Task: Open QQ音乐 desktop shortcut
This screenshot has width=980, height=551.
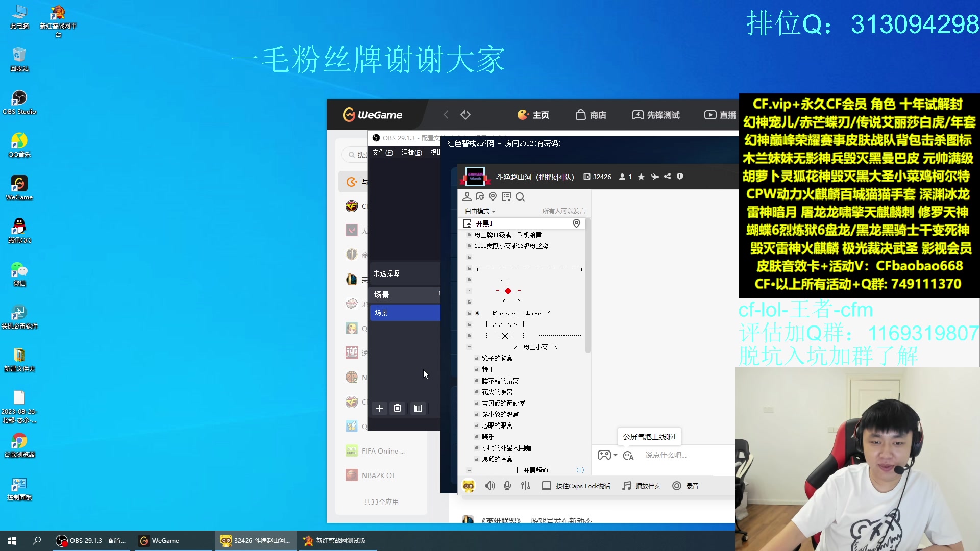Action: [19, 145]
